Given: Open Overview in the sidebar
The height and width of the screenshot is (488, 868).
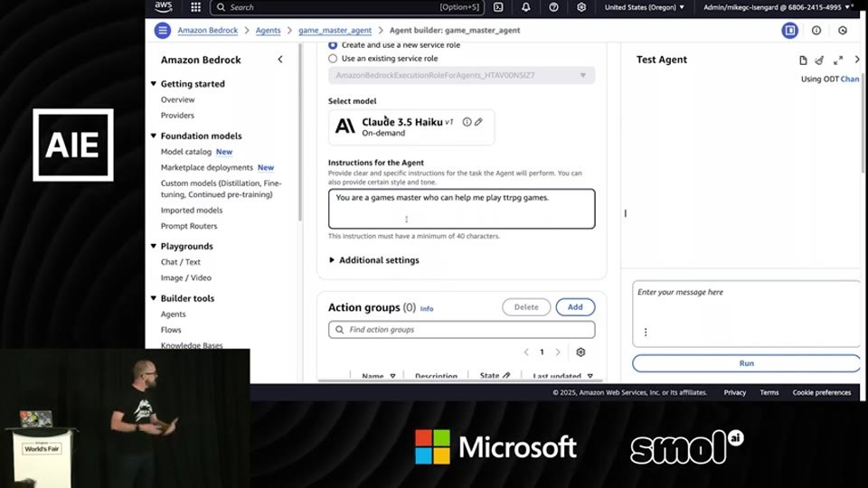Looking at the screenshot, I should click(x=178, y=99).
